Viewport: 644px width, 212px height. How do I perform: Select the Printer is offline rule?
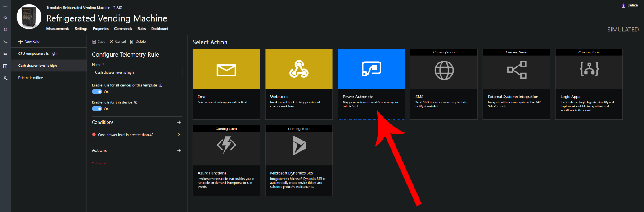49,78
